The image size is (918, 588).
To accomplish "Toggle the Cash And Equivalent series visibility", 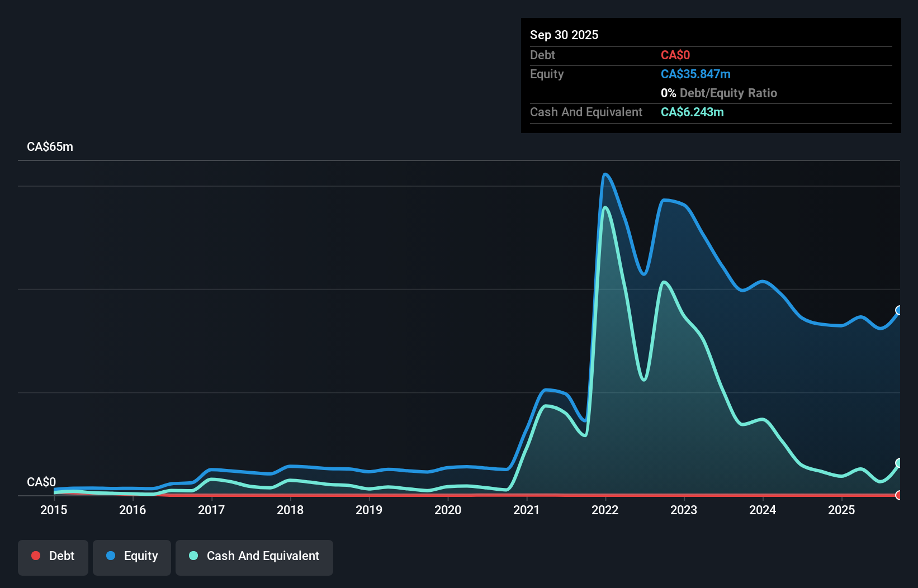I will coord(254,556).
